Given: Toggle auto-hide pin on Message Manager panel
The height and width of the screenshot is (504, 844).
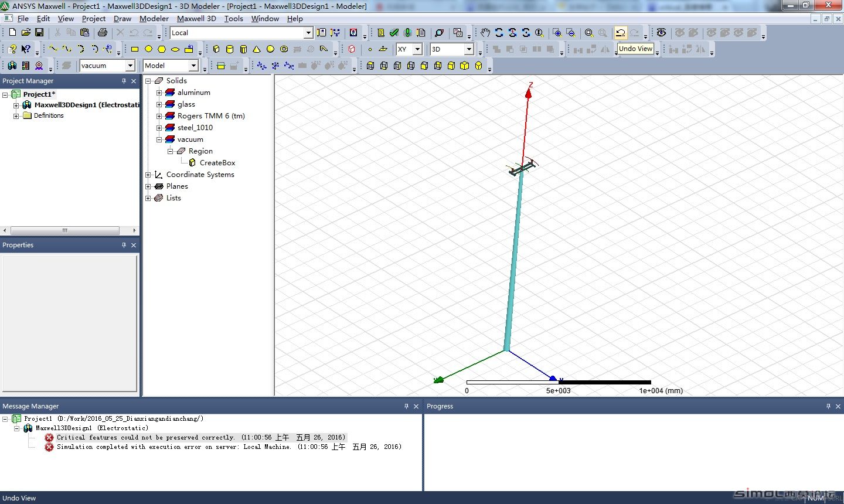Looking at the screenshot, I should point(406,406).
